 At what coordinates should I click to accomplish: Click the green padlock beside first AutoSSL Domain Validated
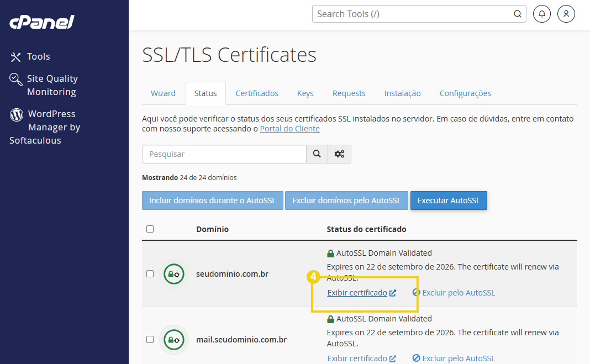coord(330,254)
